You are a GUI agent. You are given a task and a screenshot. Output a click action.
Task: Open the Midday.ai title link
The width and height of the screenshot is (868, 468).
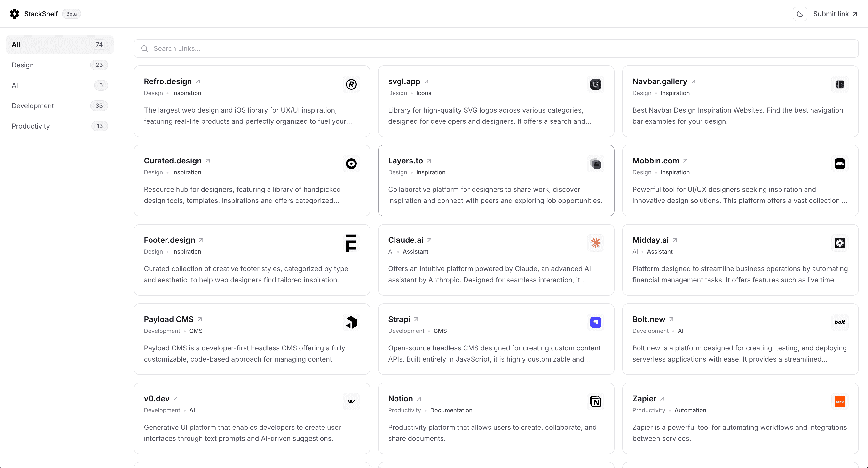pos(650,240)
